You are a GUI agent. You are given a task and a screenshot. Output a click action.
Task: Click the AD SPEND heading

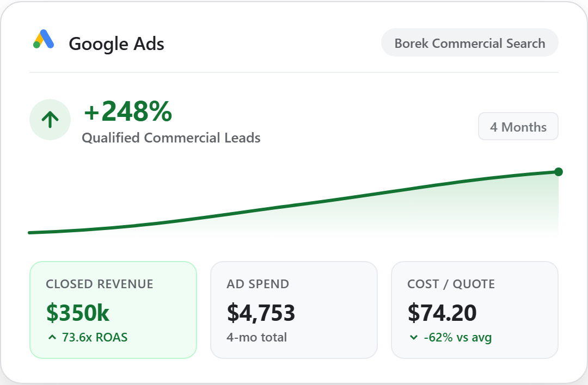tap(258, 284)
